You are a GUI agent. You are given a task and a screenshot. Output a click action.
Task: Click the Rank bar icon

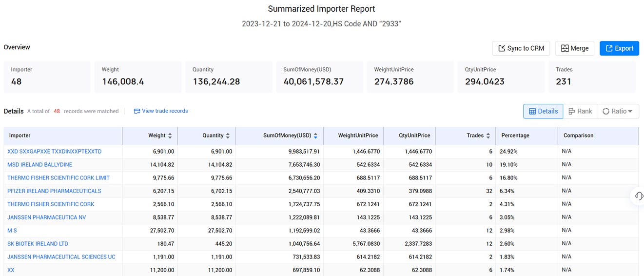pyautogui.click(x=572, y=111)
